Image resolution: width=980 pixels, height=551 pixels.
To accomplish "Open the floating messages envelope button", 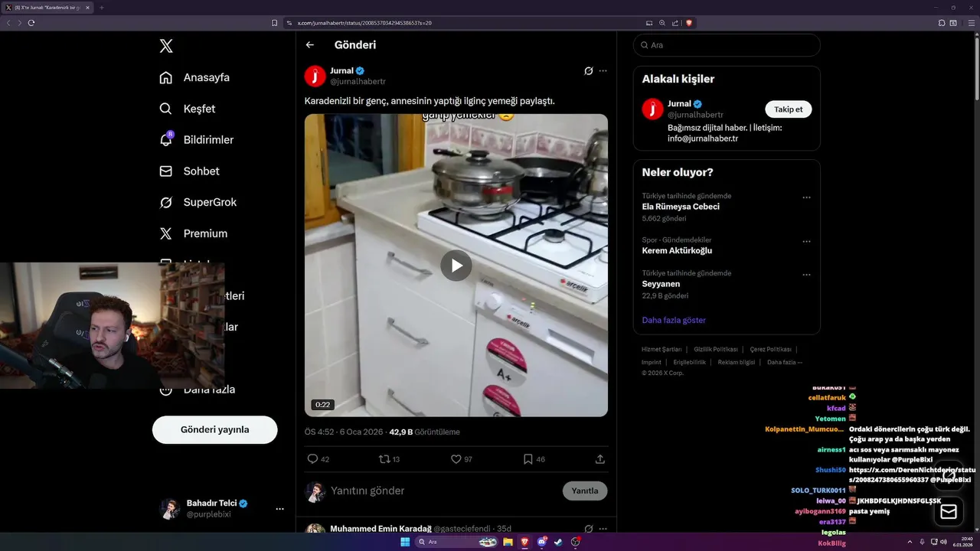I will (949, 512).
